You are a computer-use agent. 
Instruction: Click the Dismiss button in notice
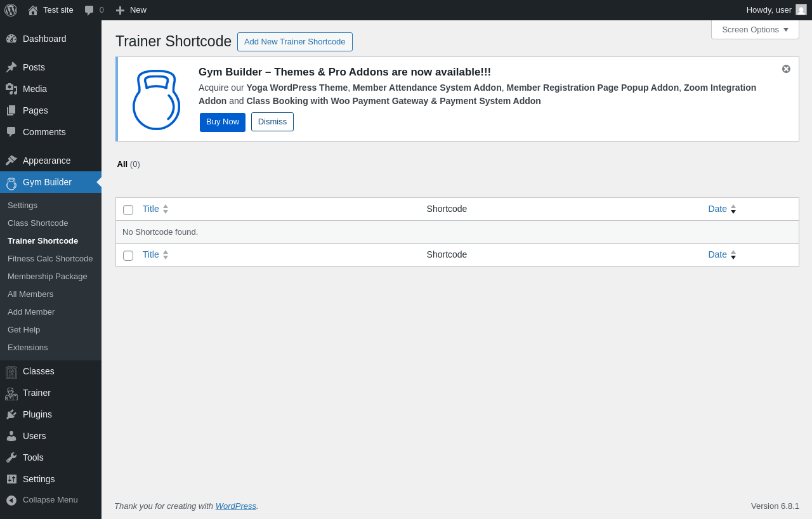click(272, 122)
